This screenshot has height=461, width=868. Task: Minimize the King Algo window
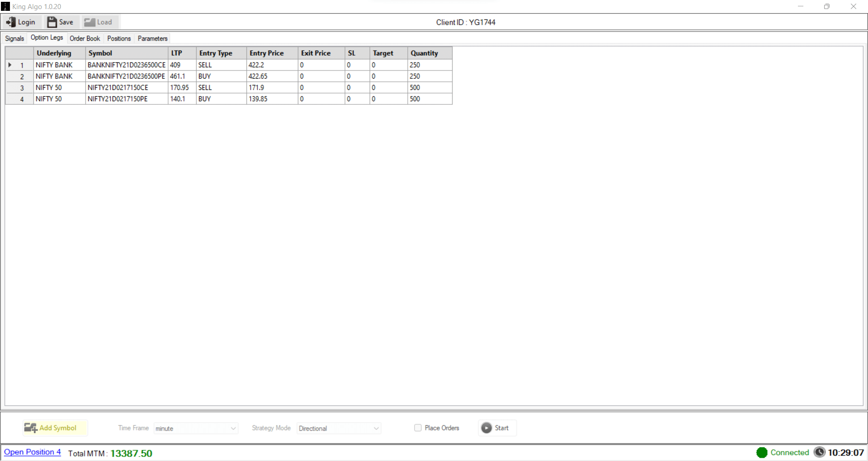tap(801, 6)
